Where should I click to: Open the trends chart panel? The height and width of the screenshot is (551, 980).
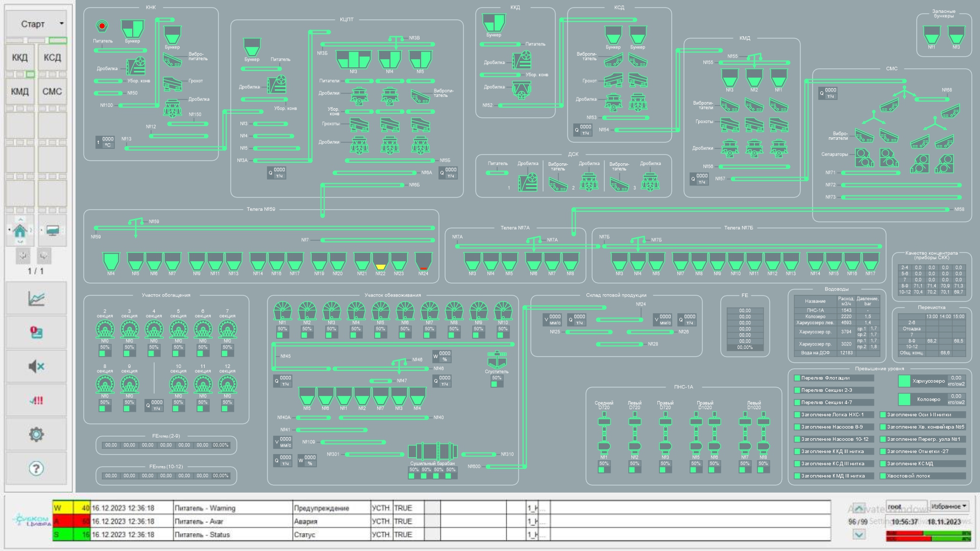pos(36,298)
